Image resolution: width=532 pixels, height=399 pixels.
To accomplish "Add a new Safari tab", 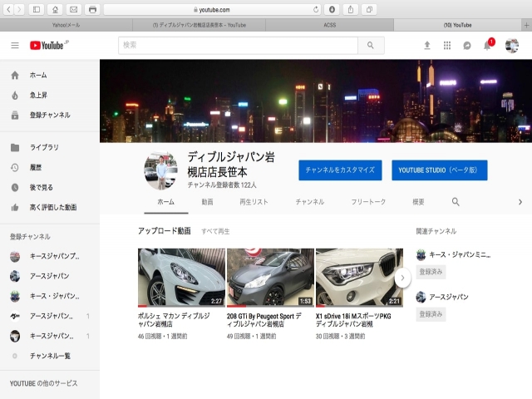I will click(x=526, y=25).
